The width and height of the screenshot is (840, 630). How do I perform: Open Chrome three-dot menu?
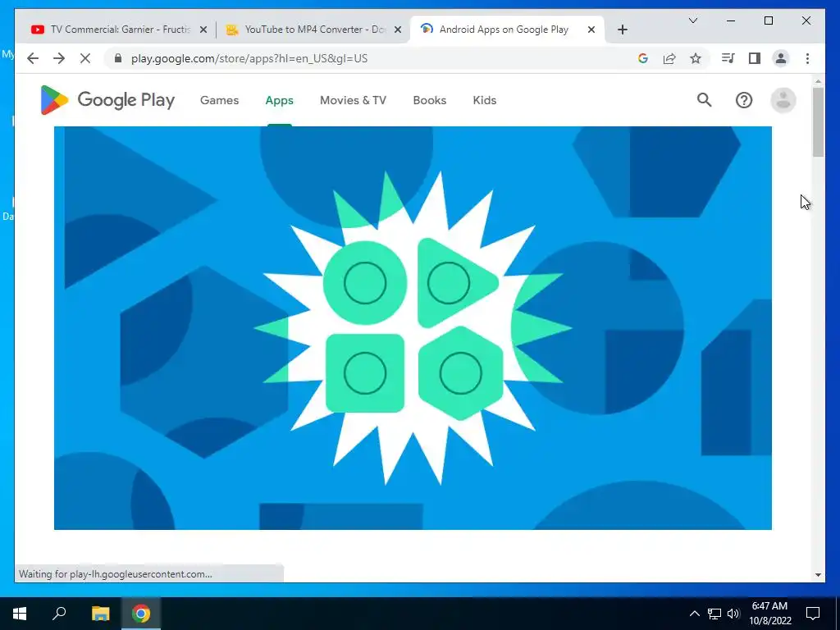coord(807,58)
